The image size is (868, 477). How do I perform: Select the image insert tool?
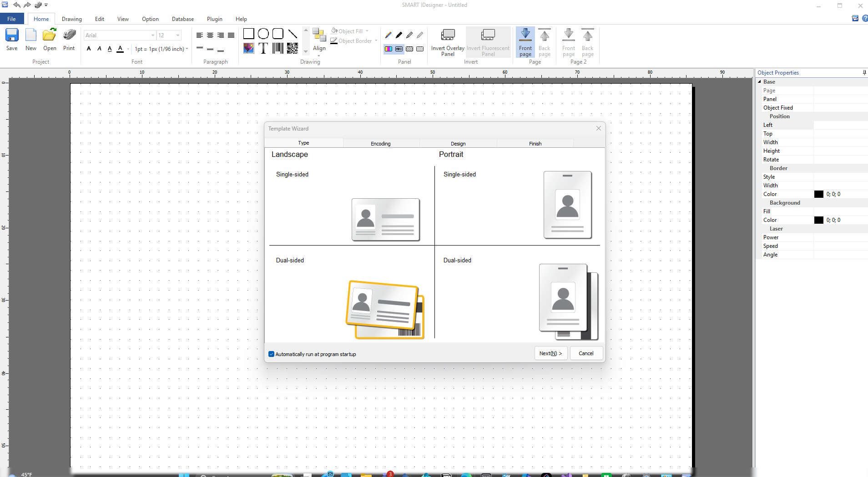[248, 48]
